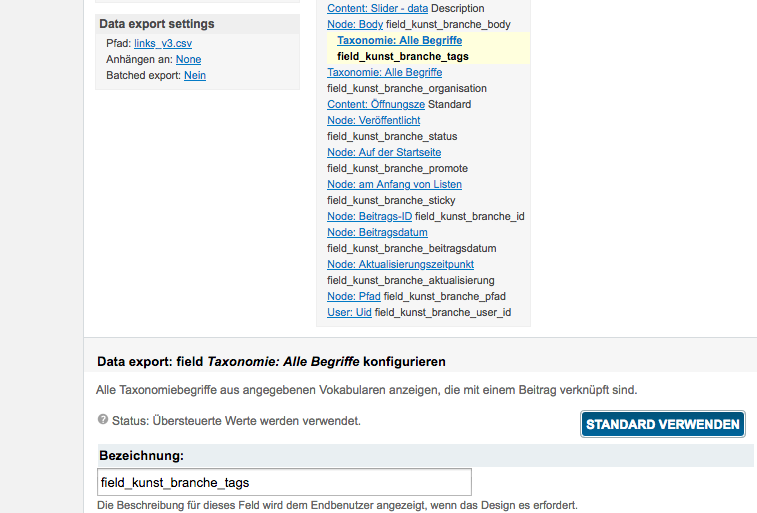Click highlighted Taxonomie: Alle Begriffe link

coord(399,40)
